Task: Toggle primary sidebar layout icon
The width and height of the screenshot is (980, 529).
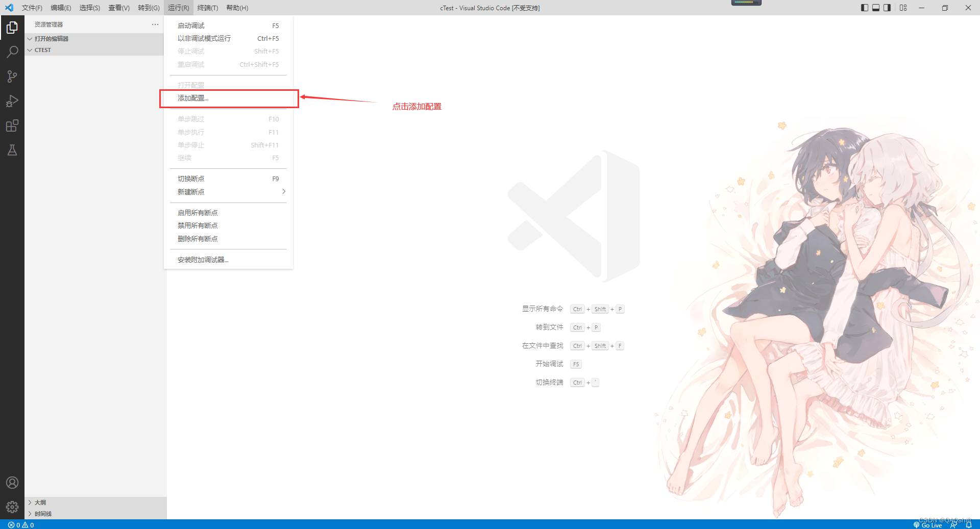Action: (x=864, y=8)
